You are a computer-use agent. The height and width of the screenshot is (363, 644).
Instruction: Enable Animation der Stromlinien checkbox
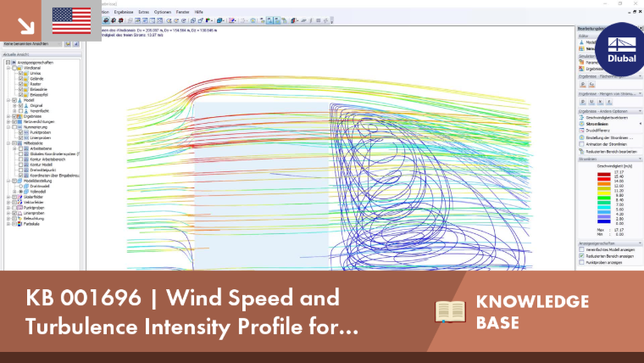pyautogui.click(x=581, y=144)
